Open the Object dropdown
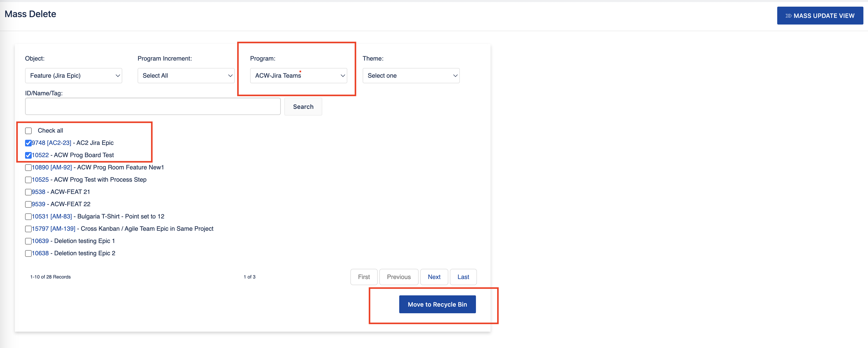The image size is (868, 348). click(73, 76)
